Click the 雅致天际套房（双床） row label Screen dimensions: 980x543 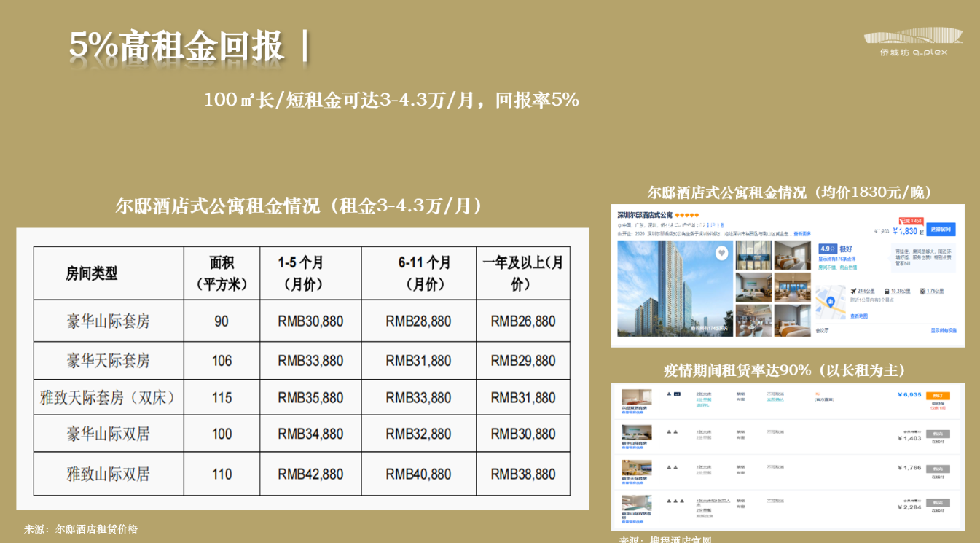tap(108, 398)
